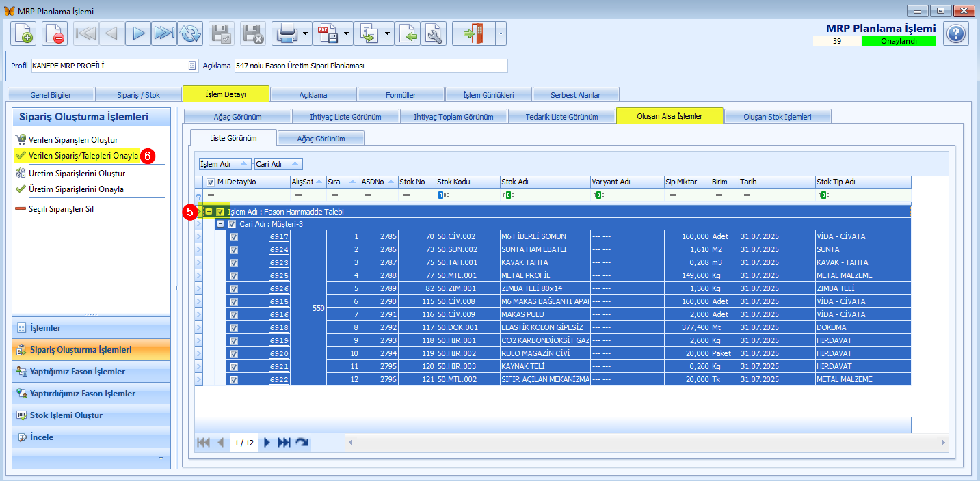The height and width of the screenshot is (481, 980).
Task: Click the refresh icon in main toolbar
Action: tap(190, 33)
